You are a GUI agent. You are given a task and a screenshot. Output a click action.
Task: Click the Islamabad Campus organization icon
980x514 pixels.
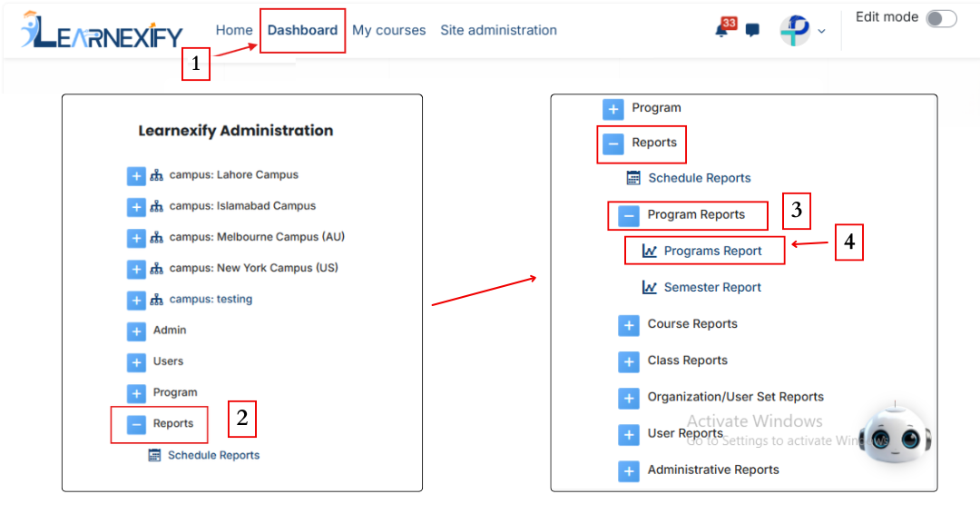(157, 206)
